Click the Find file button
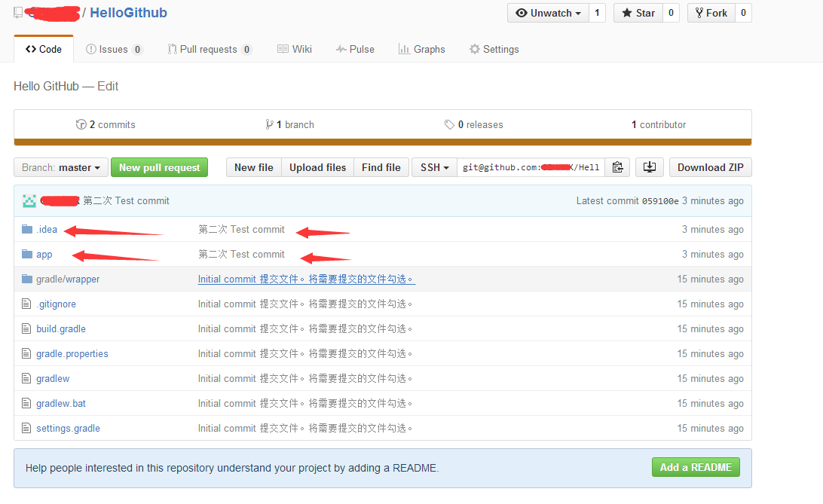823x504 pixels. click(x=381, y=167)
